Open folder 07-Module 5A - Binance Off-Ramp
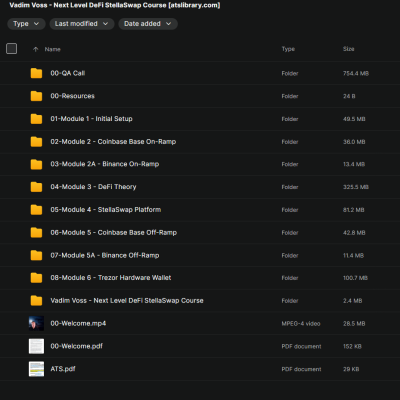This screenshot has width=400, height=400. coord(105,255)
